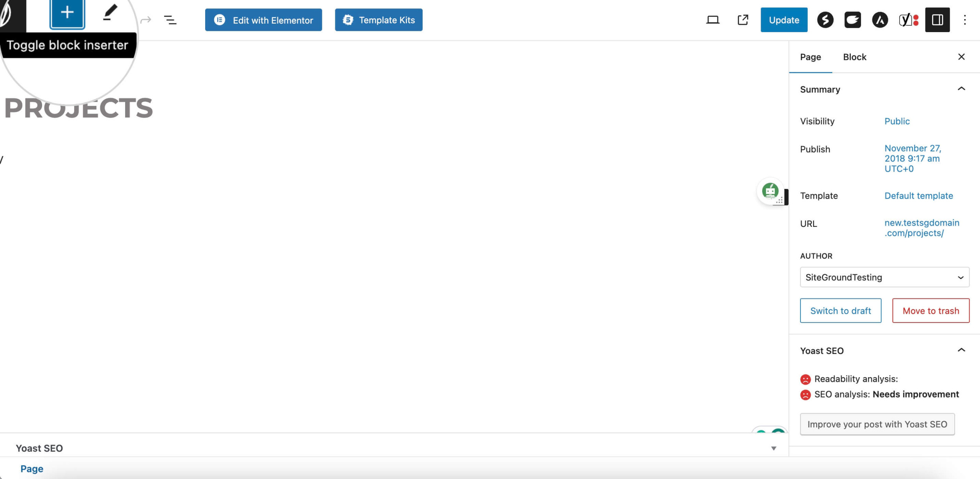Click the green robot assistant icon
Image resolution: width=980 pixels, height=479 pixels.
[x=770, y=191]
